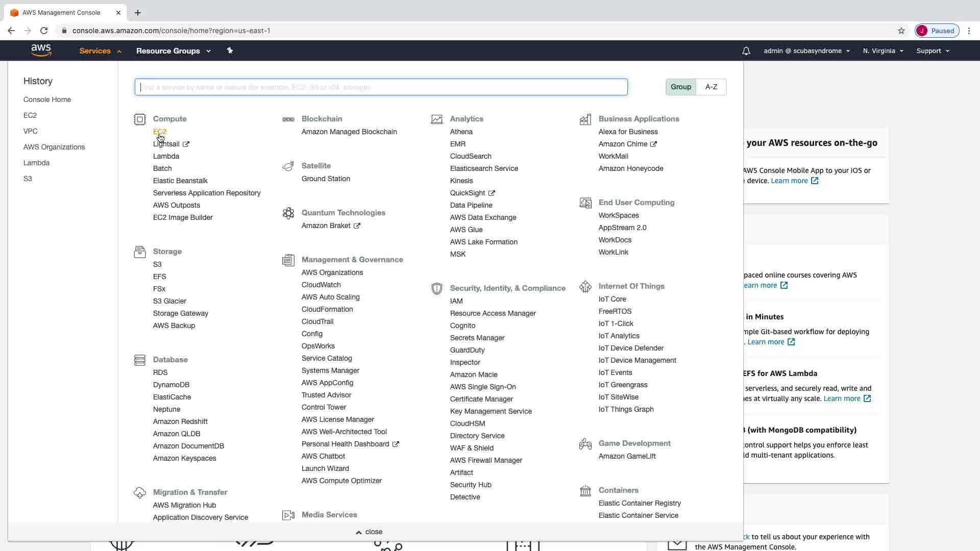The height and width of the screenshot is (551, 980).
Task: Focus the find a service search box
Action: click(x=381, y=87)
